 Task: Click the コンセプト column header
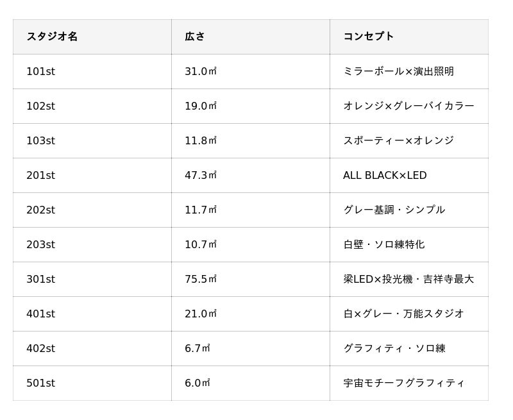[369, 37]
